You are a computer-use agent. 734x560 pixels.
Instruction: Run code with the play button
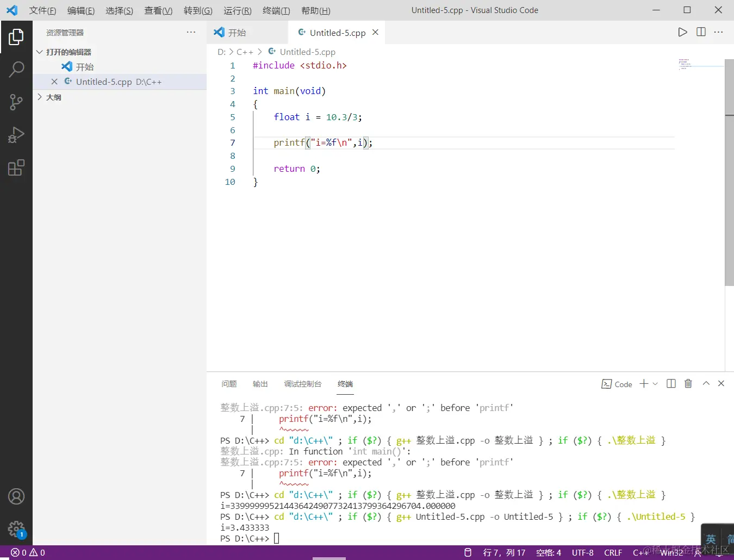(x=682, y=32)
